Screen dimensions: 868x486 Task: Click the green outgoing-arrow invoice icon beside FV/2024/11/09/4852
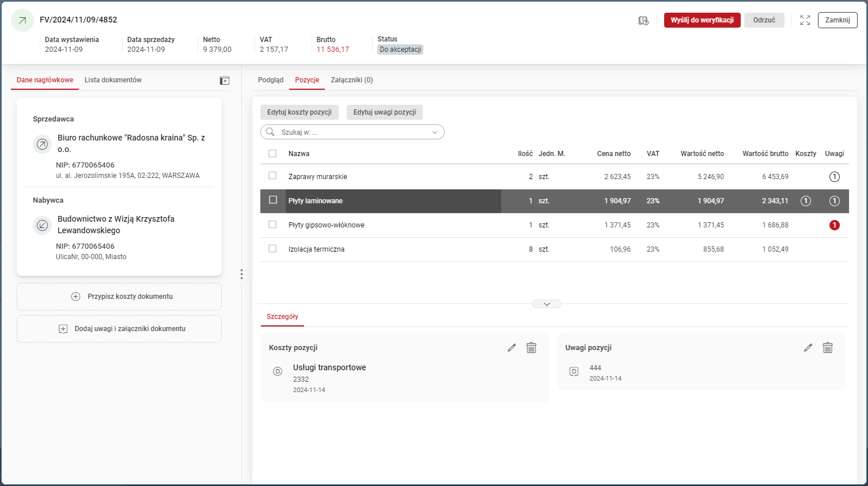22,20
